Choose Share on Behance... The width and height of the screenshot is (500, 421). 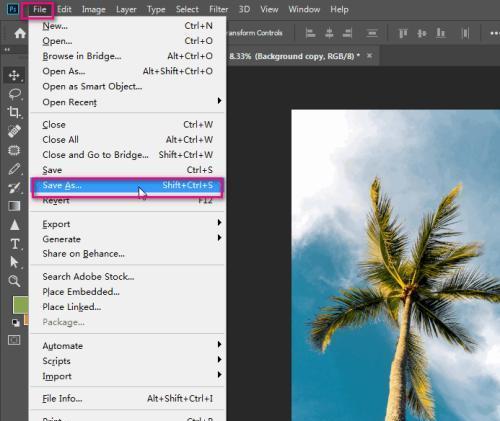coord(128,254)
